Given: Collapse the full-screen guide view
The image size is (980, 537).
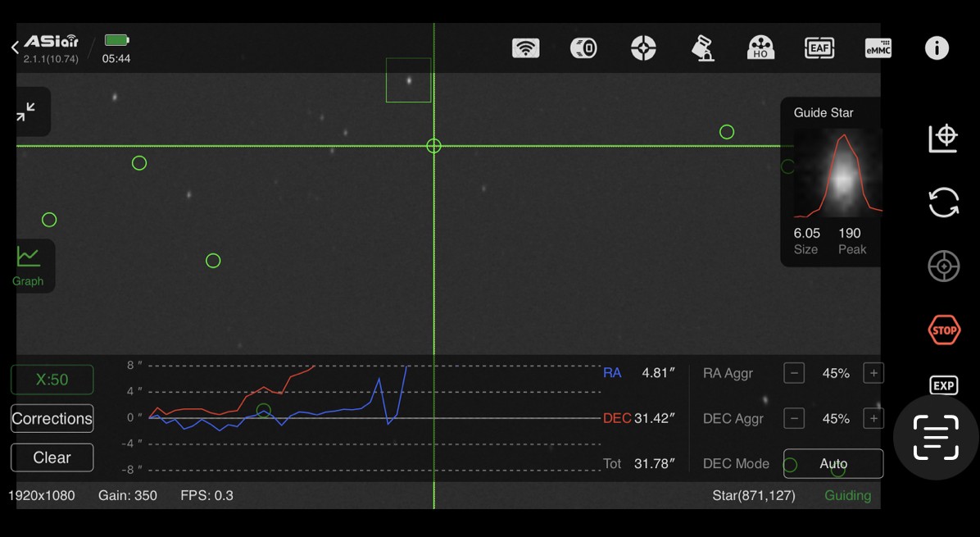Looking at the screenshot, I should [x=25, y=111].
